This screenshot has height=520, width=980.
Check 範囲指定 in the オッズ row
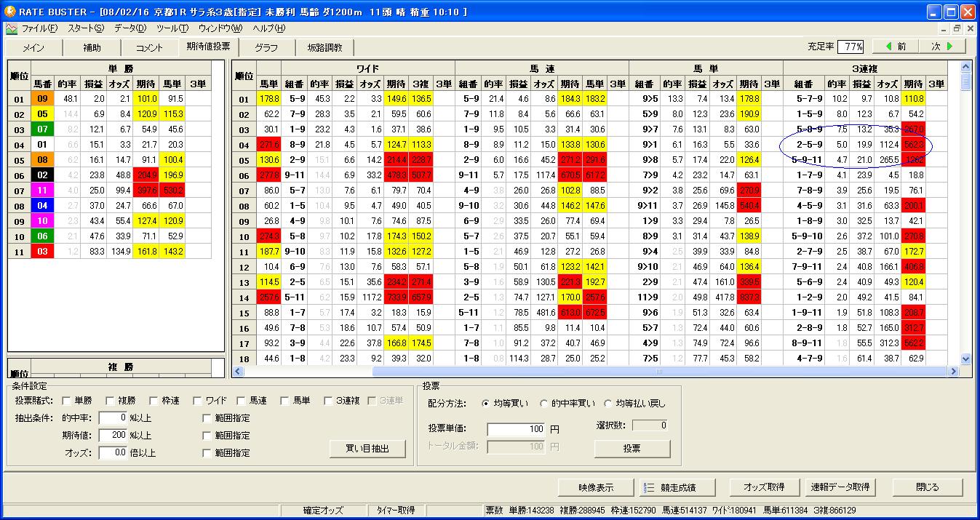[x=207, y=453]
